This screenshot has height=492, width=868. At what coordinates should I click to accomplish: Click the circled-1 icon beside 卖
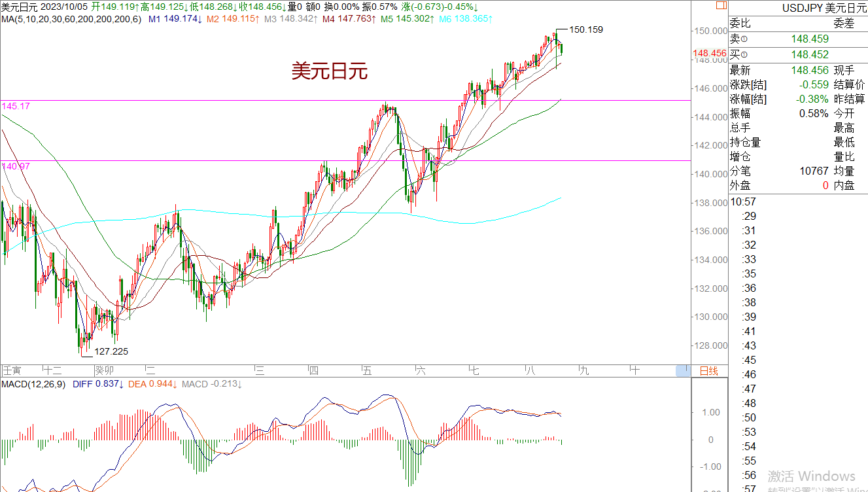pyautogui.click(x=744, y=40)
